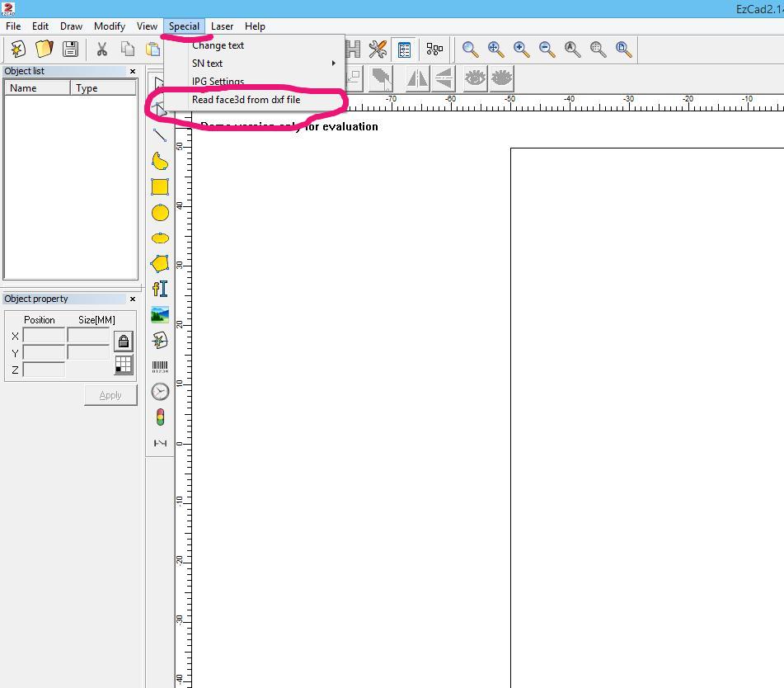Pick the Draw Polygon tool
The width and height of the screenshot is (784, 688).
click(160, 264)
